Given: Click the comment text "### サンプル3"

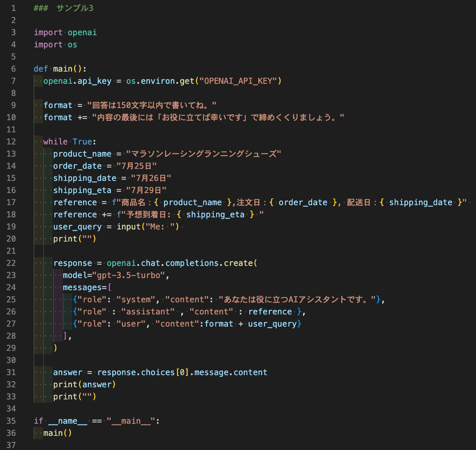Looking at the screenshot, I should [64, 8].
